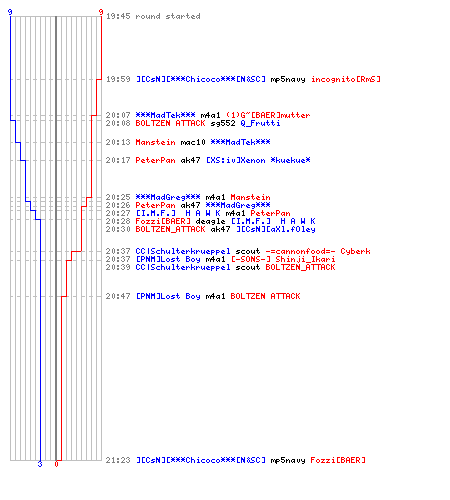This screenshot has height=500, width=450.
Task: Click ***MadGreg*** killer at 20:25
Action: coord(168,197)
